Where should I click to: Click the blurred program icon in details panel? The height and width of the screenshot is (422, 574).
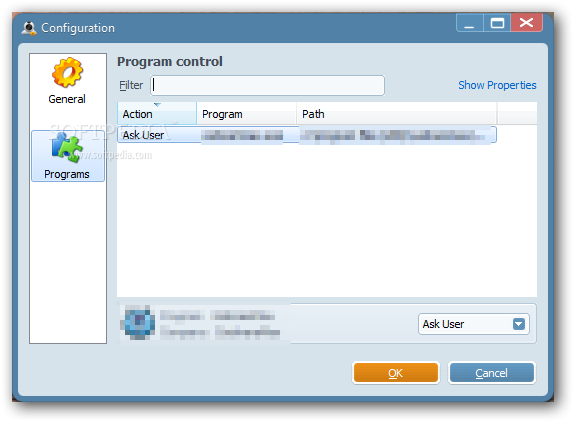point(138,322)
